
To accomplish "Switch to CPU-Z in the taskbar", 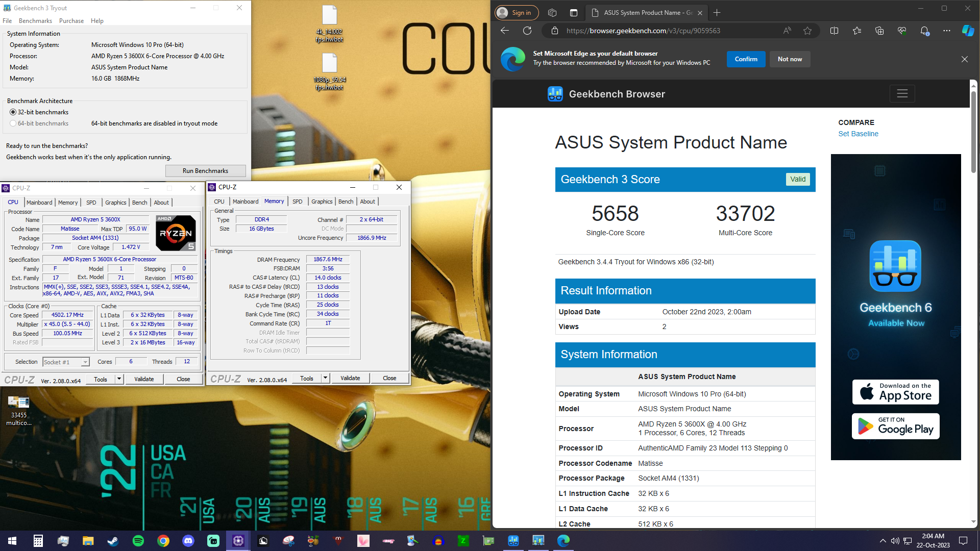I will click(238, 541).
